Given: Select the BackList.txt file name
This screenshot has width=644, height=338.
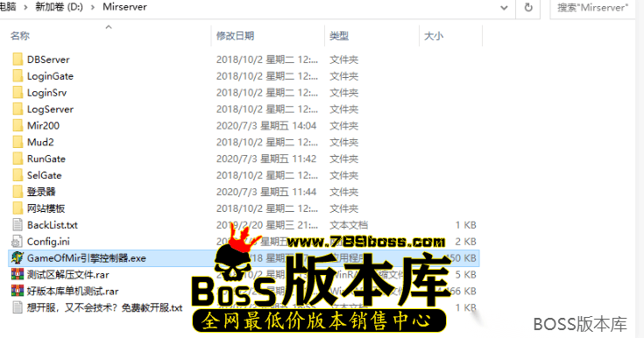Looking at the screenshot, I should 53,225.
